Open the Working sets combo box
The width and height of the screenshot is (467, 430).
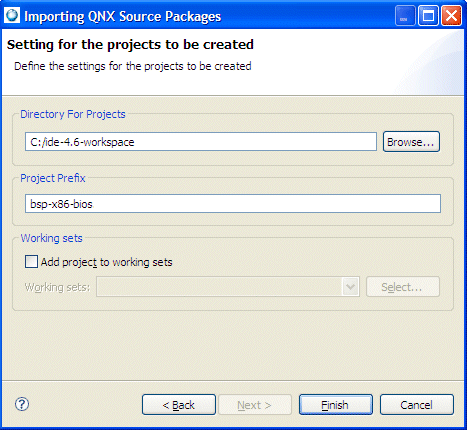(x=228, y=287)
